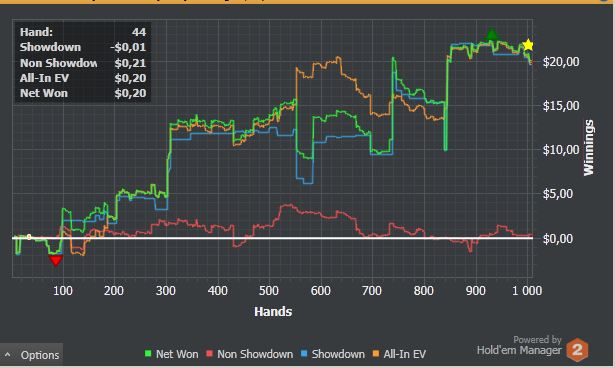Click the yellow star marker on graph
The image size is (615, 368).
[528, 45]
